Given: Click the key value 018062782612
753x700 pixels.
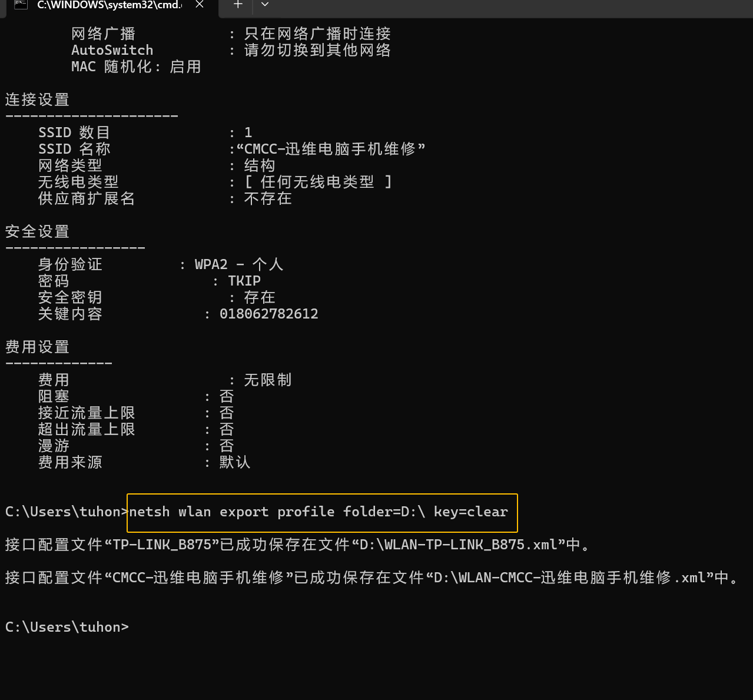Looking at the screenshot, I should (x=269, y=314).
